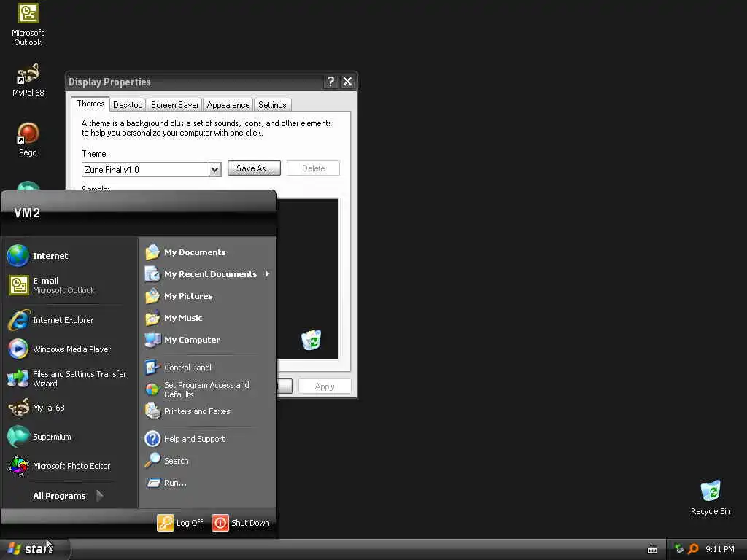Image resolution: width=747 pixels, height=560 pixels.
Task: Switch to the Settings tab
Action: click(272, 105)
